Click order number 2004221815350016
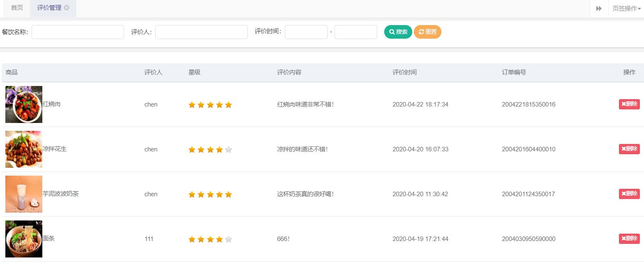The image size is (644, 262). (x=529, y=104)
